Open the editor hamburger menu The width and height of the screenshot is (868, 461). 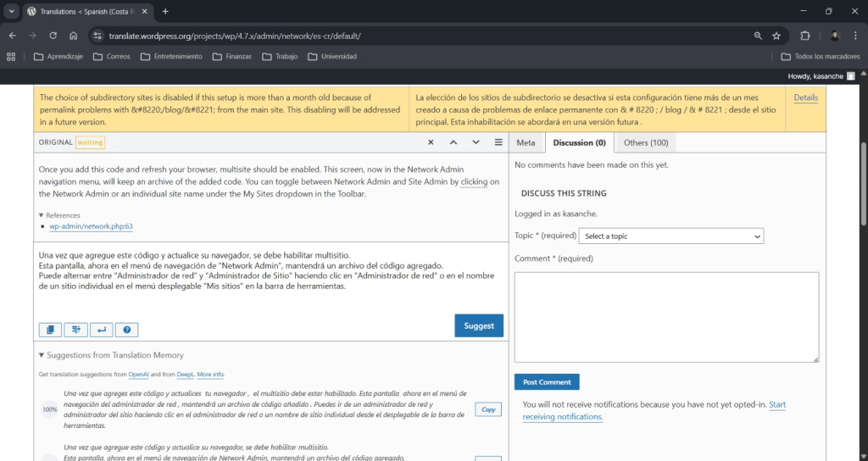498,142
